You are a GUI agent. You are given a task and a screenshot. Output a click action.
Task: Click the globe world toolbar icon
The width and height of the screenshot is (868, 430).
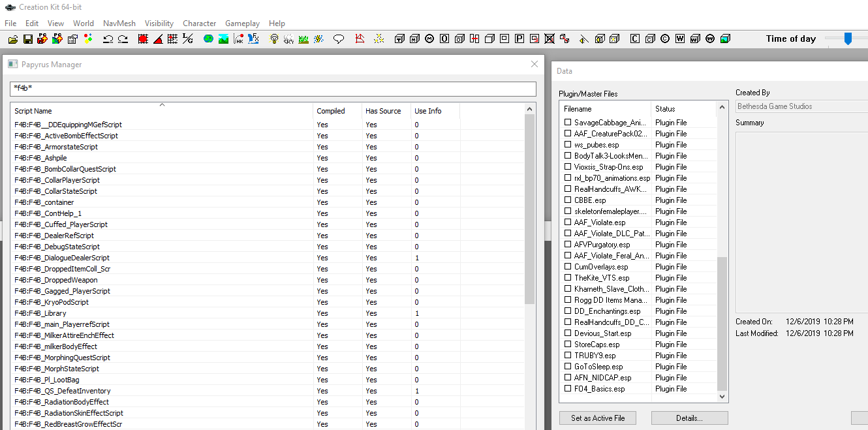pos(208,39)
